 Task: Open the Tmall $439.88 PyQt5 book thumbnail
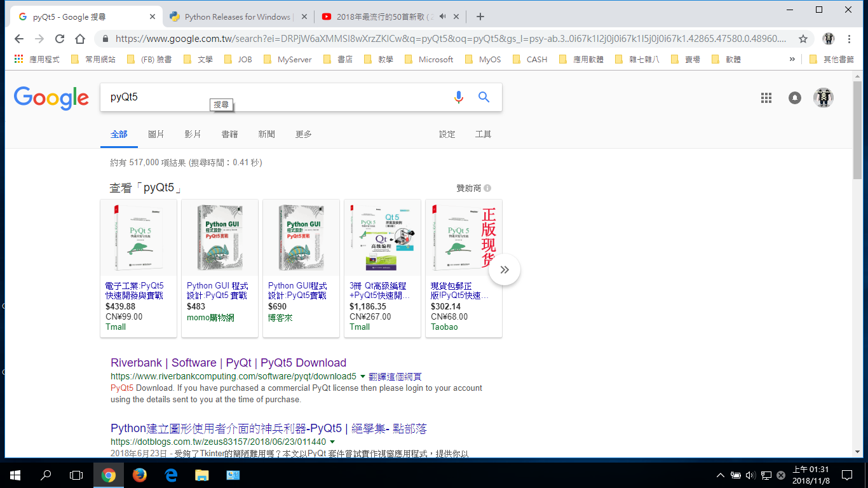click(x=139, y=238)
